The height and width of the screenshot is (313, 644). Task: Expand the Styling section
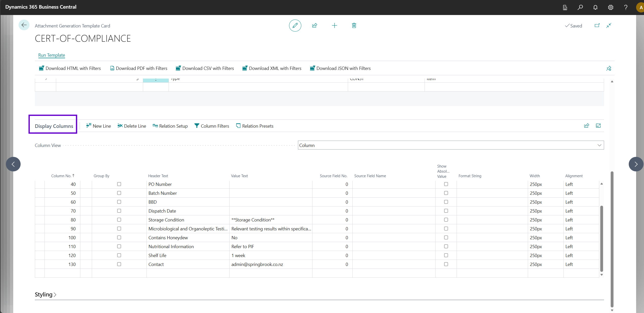(46, 294)
